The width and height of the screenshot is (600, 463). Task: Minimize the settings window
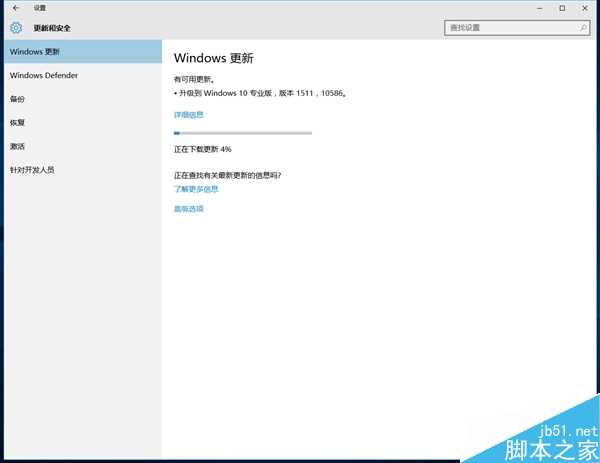(540, 8)
